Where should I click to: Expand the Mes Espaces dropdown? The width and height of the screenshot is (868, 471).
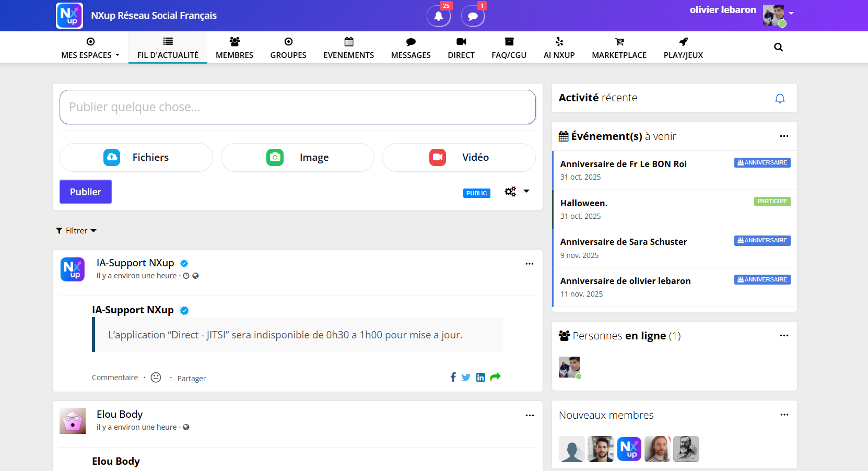point(90,48)
